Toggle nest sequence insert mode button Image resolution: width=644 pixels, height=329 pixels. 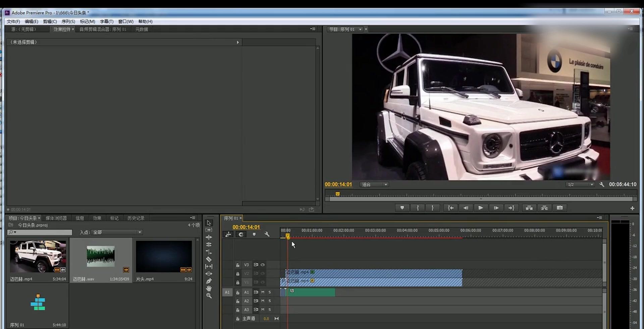point(228,235)
